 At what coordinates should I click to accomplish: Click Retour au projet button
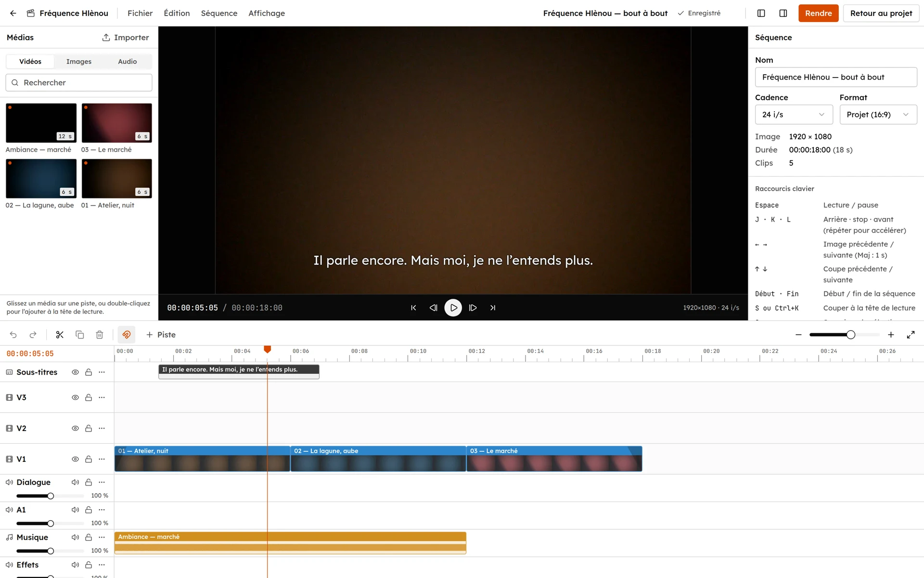[x=881, y=13]
